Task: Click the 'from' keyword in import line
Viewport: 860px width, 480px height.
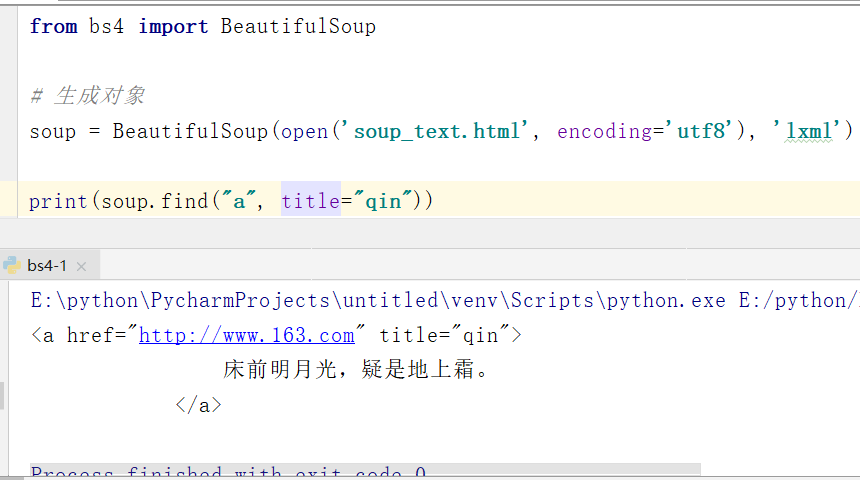Action: pyautogui.click(x=53, y=26)
